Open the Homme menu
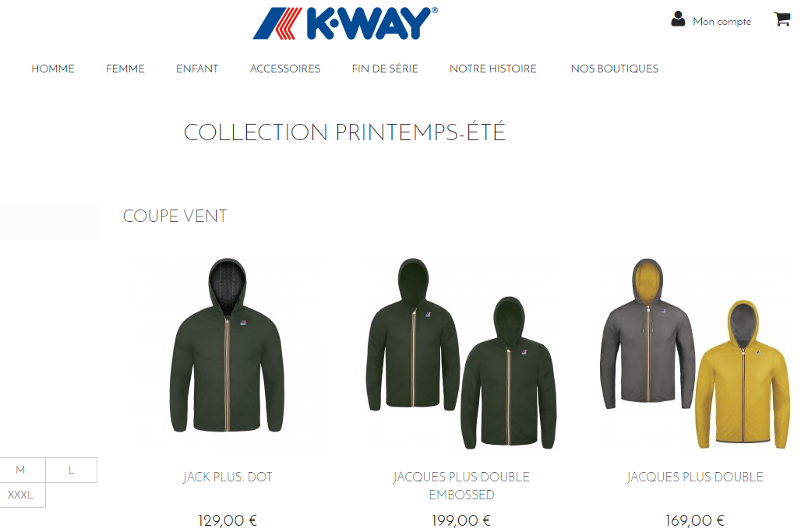The height and width of the screenshot is (532, 801). coord(53,69)
